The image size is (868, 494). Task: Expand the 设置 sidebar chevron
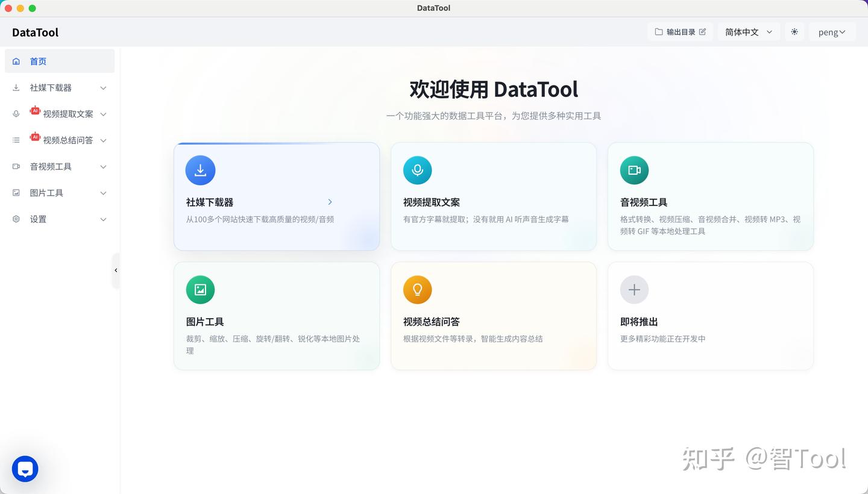[103, 219]
